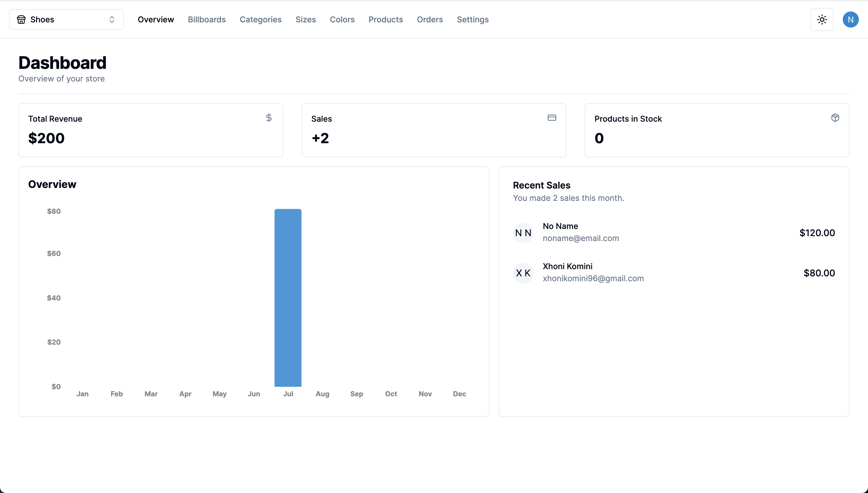Open the Products tab

pos(386,20)
